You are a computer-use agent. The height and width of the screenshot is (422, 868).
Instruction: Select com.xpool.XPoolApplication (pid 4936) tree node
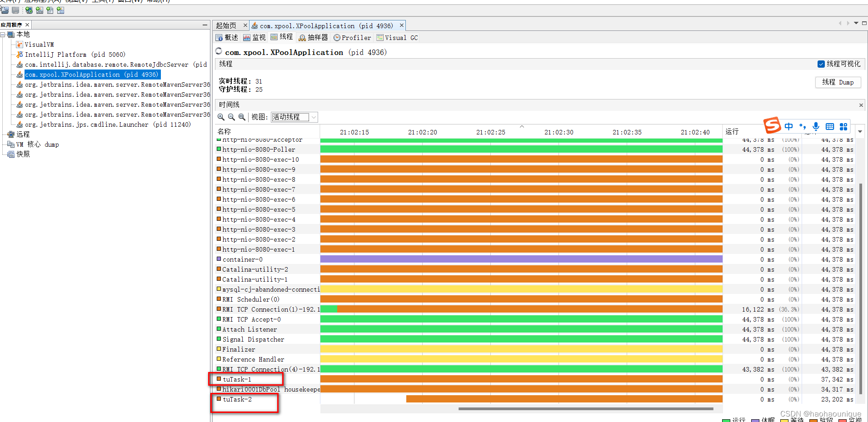tap(92, 74)
